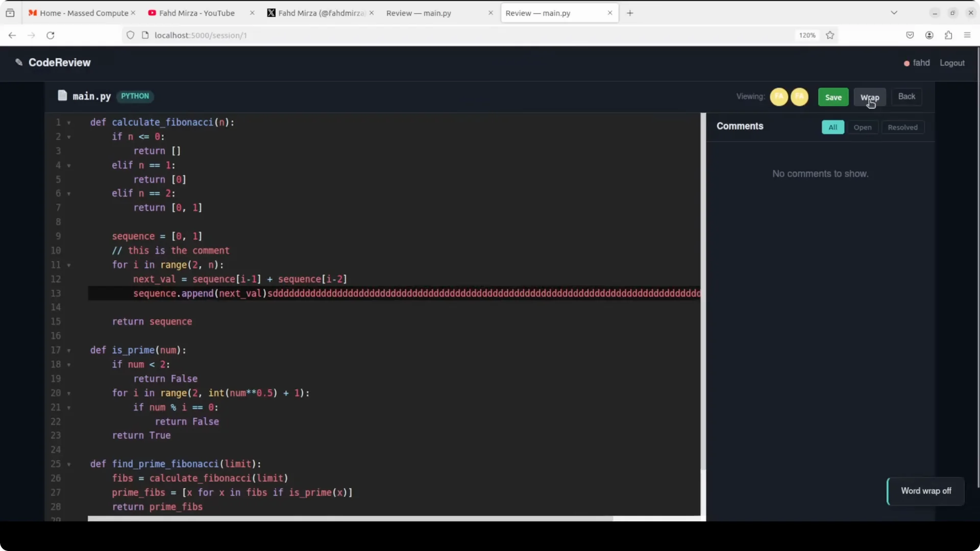This screenshot has width=980, height=551.
Task: Click the CodeReview title link
Action: pos(59,62)
